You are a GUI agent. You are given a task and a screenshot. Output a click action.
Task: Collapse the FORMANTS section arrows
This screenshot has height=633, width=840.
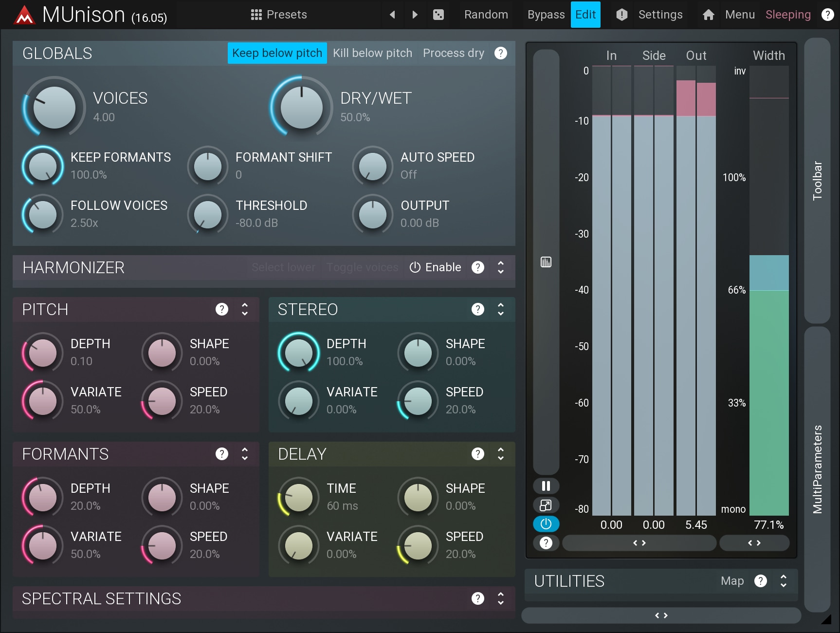[x=245, y=454]
